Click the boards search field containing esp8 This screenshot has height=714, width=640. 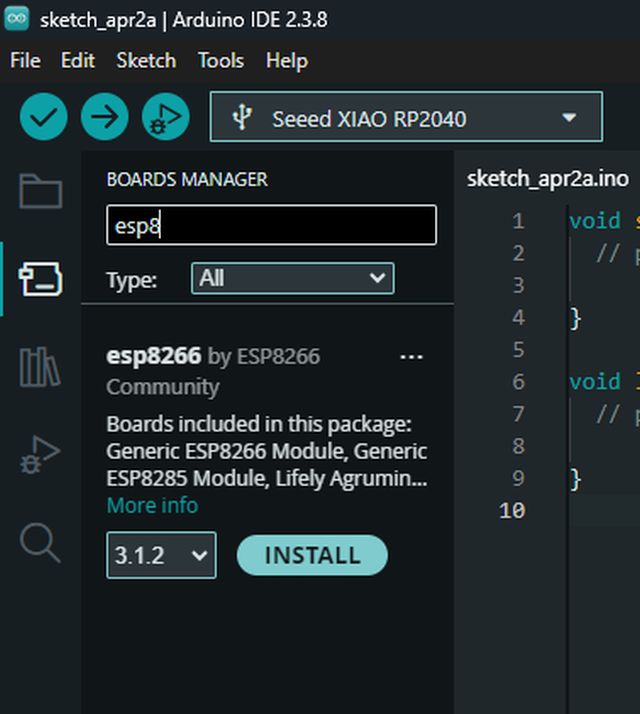(x=271, y=225)
